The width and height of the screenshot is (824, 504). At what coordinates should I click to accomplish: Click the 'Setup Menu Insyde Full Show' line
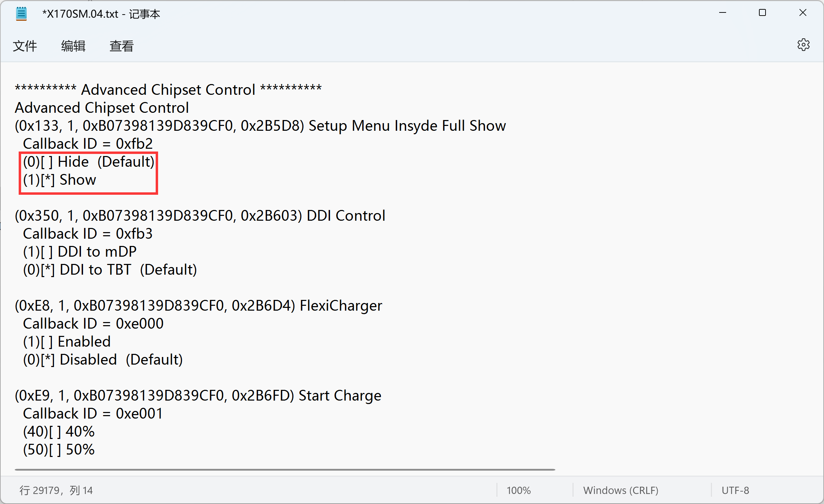tap(260, 126)
